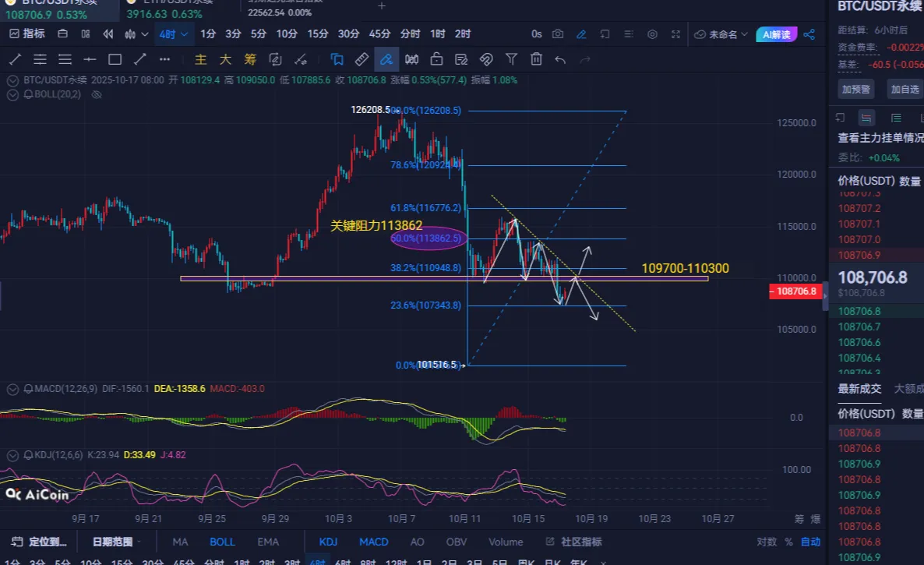The image size is (924, 565).
Task: Select the horizontal line tool
Action: (90, 59)
